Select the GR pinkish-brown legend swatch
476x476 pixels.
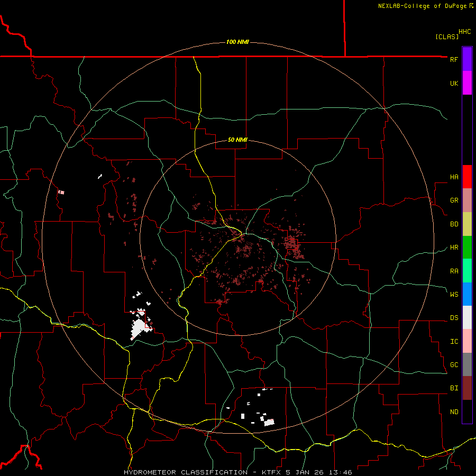pyautogui.click(x=467, y=200)
